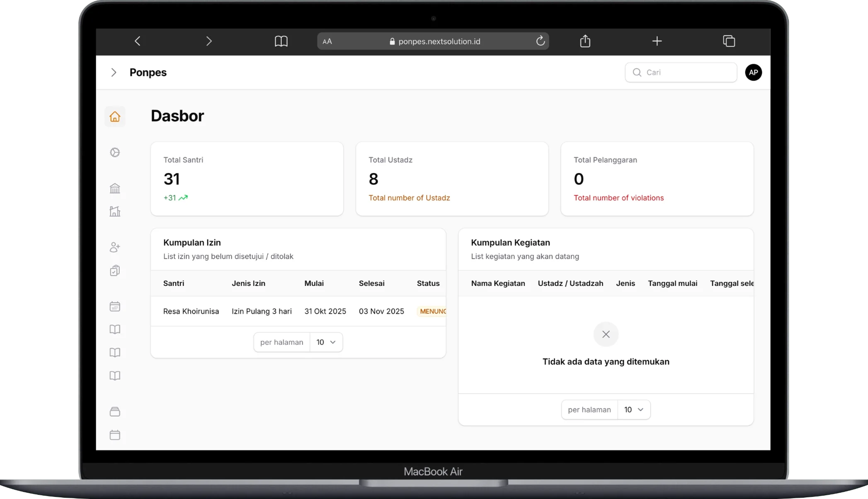868x499 pixels.
Task: Open per halaman dropdown in Kumpulan Izin
Action: (326, 342)
